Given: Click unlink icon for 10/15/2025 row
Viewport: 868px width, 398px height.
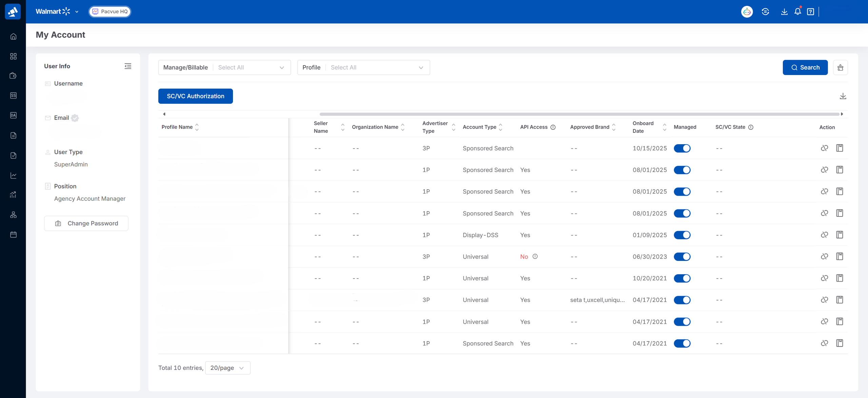Looking at the screenshot, I should point(824,148).
